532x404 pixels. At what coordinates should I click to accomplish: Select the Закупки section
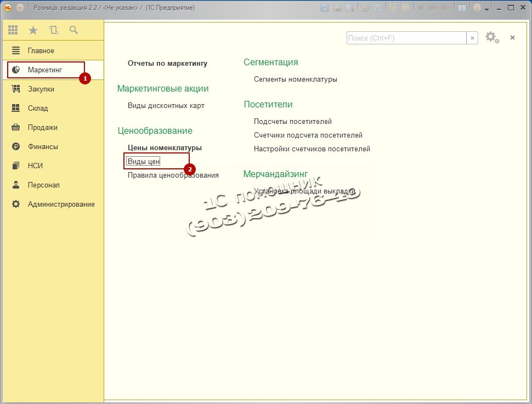[41, 89]
